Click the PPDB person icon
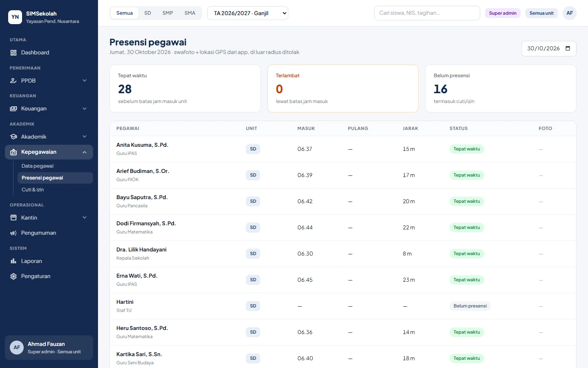The height and width of the screenshot is (368, 588). click(x=13, y=81)
